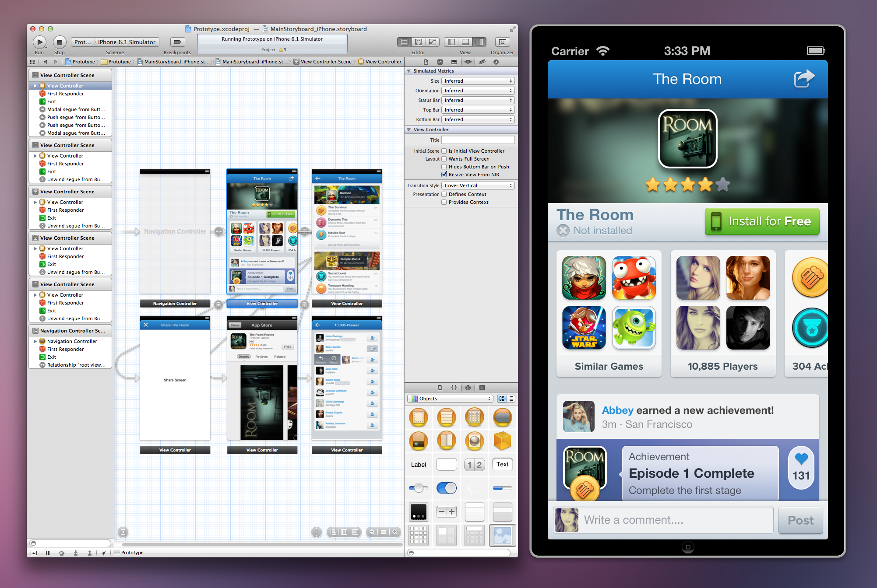Image resolution: width=877 pixels, height=588 pixels.
Task: Click the Run button in Xcode toolbar
Action: click(39, 42)
